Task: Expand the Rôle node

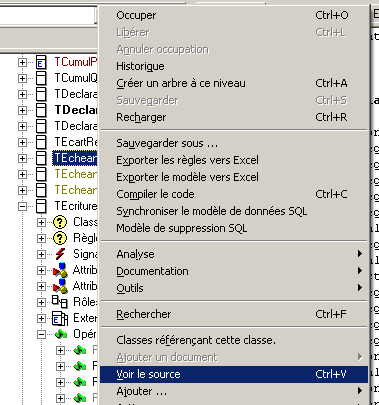Action: (x=41, y=302)
